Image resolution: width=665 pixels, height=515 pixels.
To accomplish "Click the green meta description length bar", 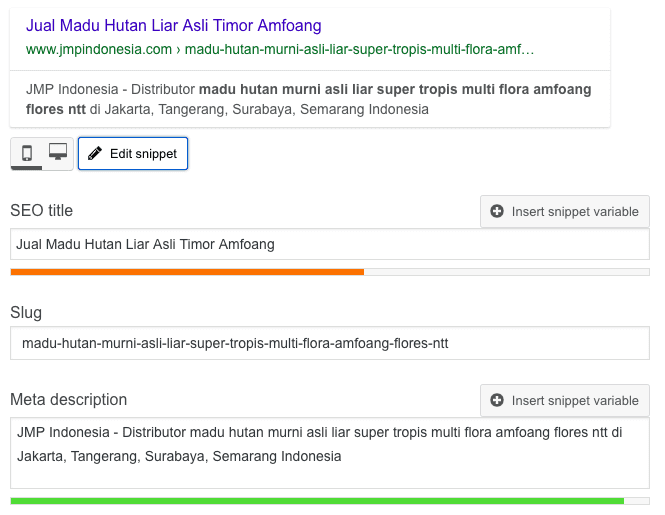I will (317, 500).
